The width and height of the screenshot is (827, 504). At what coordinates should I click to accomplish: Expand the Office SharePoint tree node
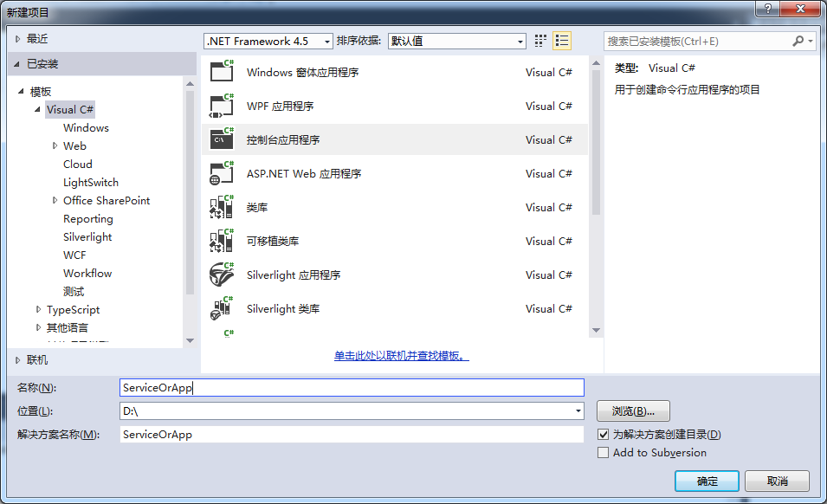tap(55, 200)
